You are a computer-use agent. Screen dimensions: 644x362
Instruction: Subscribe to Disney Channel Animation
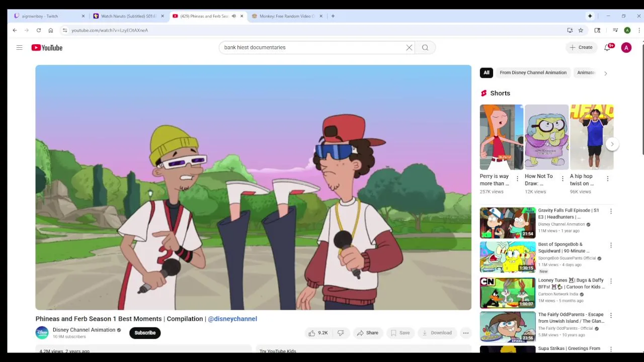[145, 333]
